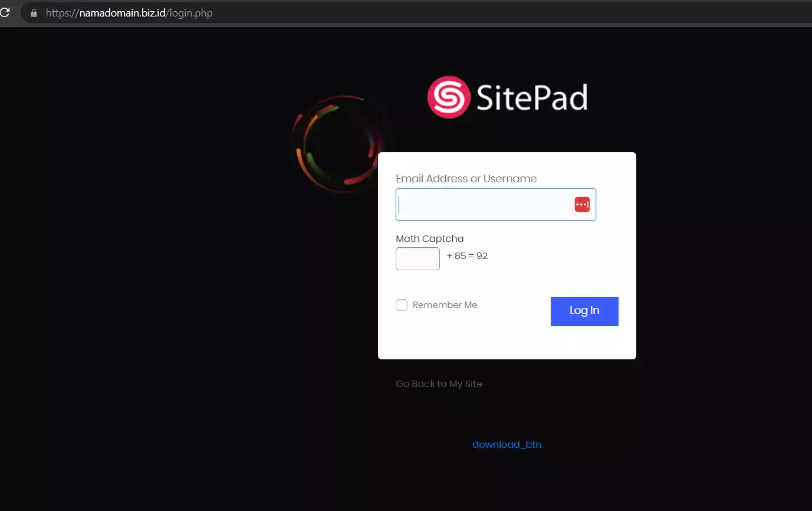Click the URL in the address bar

coord(129,13)
